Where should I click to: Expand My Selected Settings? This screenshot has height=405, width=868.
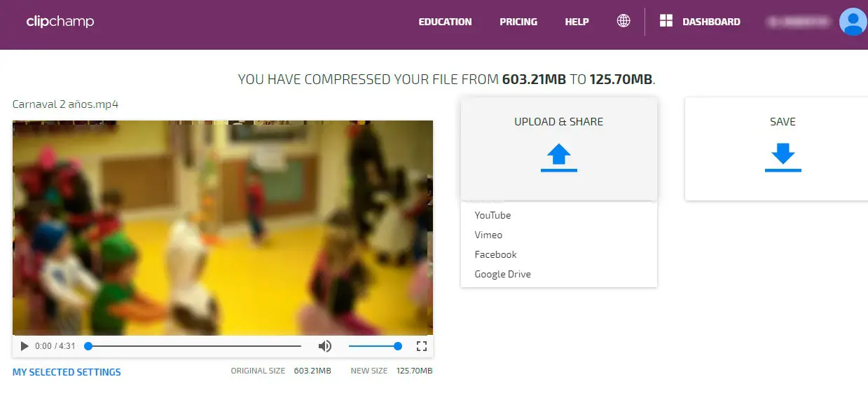click(x=67, y=372)
